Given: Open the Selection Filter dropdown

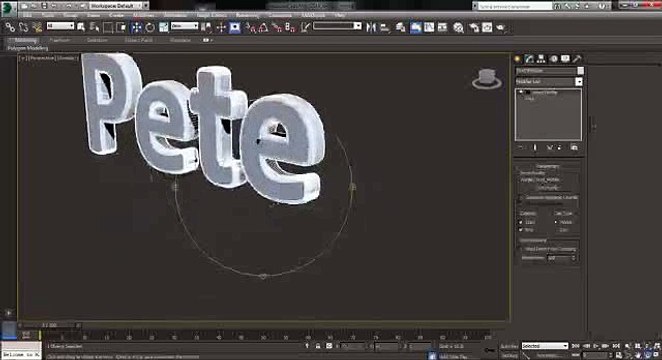Looking at the screenshot, I should click(x=60, y=26).
